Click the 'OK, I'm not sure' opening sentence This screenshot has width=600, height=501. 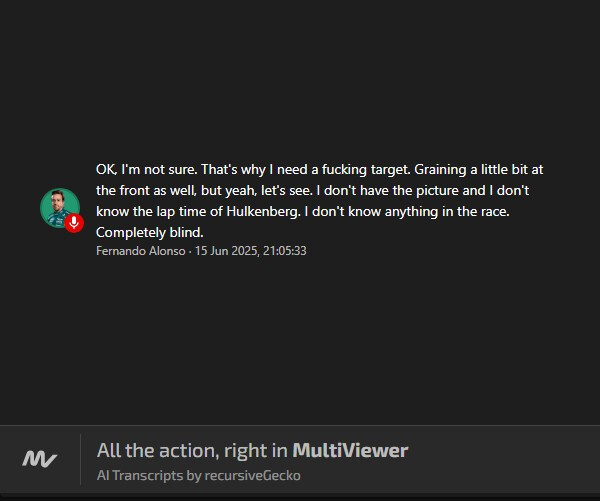[147, 169]
